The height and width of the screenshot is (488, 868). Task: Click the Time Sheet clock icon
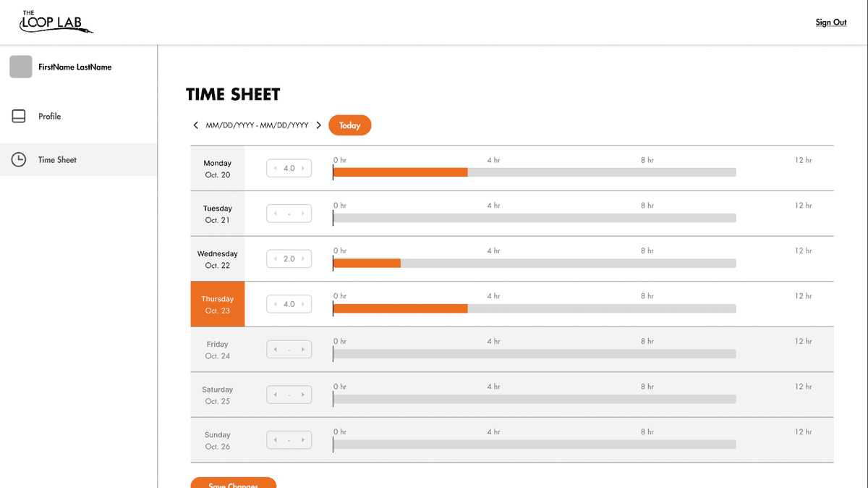(19, 159)
